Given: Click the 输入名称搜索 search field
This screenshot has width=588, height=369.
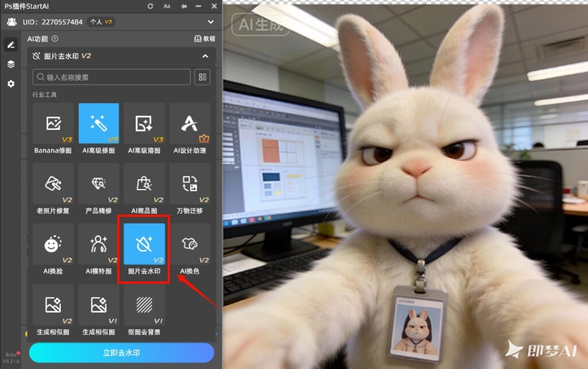Looking at the screenshot, I should point(112,77).
